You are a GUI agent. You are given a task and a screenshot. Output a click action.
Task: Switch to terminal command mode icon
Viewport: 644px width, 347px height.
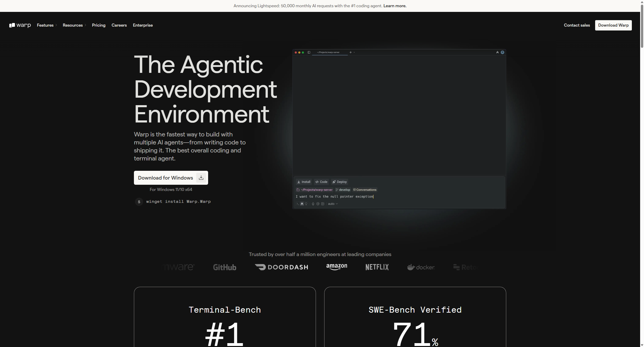coord(298,204)
